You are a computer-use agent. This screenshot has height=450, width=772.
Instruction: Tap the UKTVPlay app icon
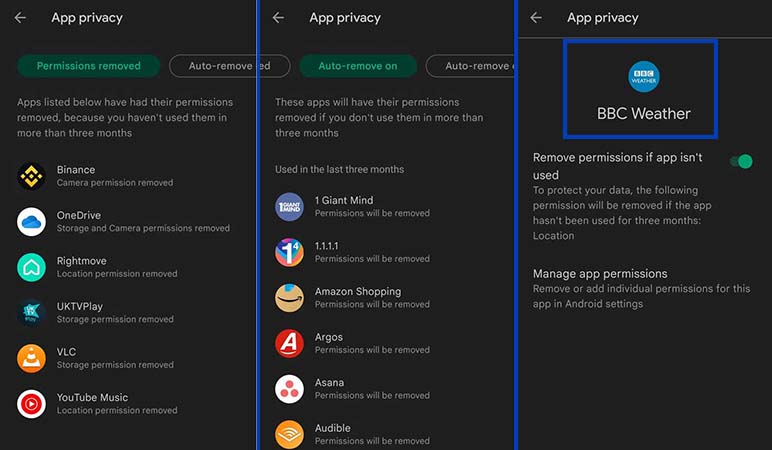tap(32, 313)
